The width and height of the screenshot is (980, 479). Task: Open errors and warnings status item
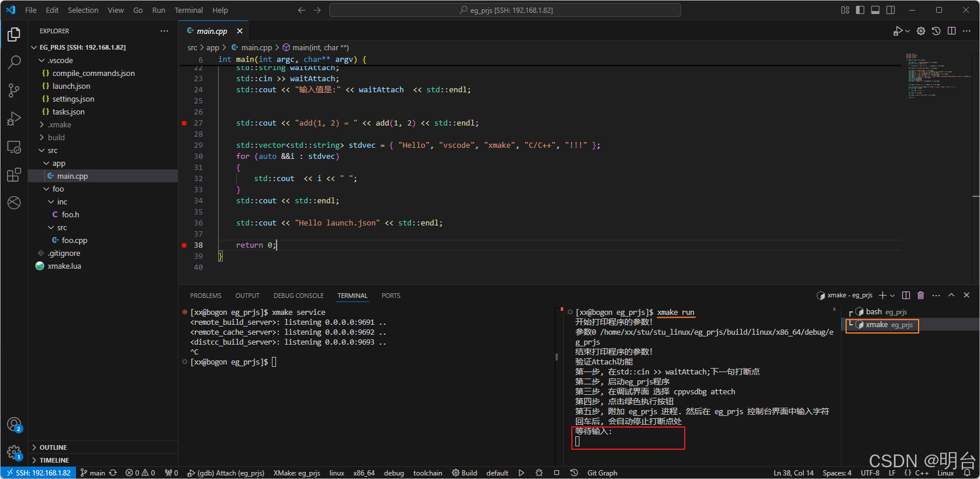(140, 473)
